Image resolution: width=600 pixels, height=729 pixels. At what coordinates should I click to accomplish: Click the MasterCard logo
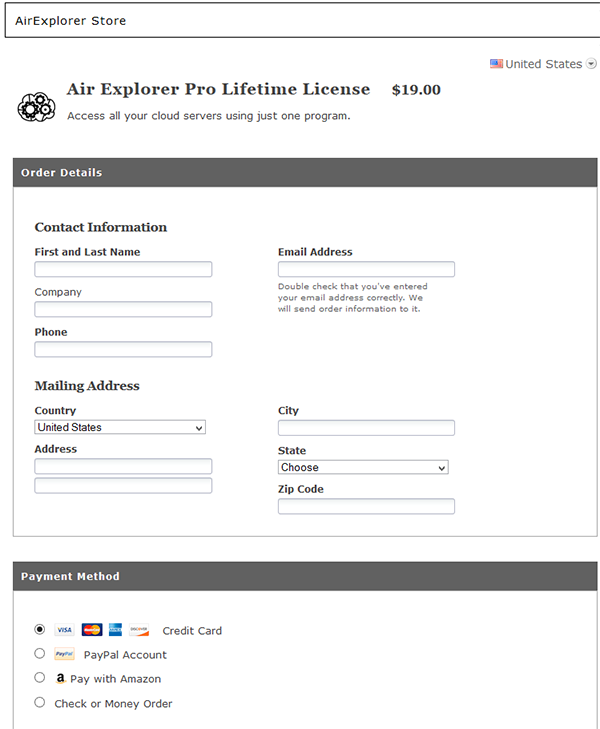click(92, 630)
